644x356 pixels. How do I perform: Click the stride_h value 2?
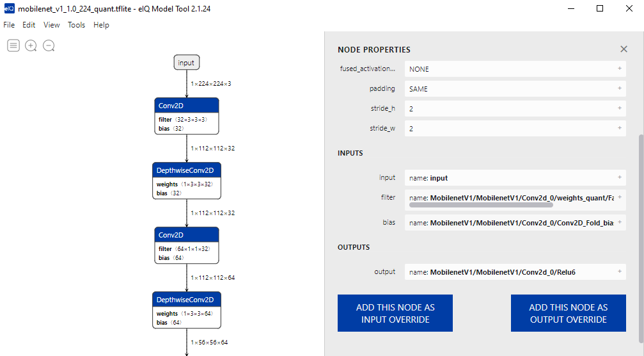point(515,108)
